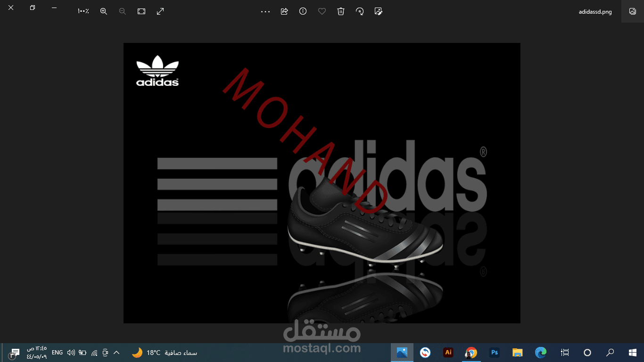Open Edit image tool

pyautogui.click(x=378, y=11)
